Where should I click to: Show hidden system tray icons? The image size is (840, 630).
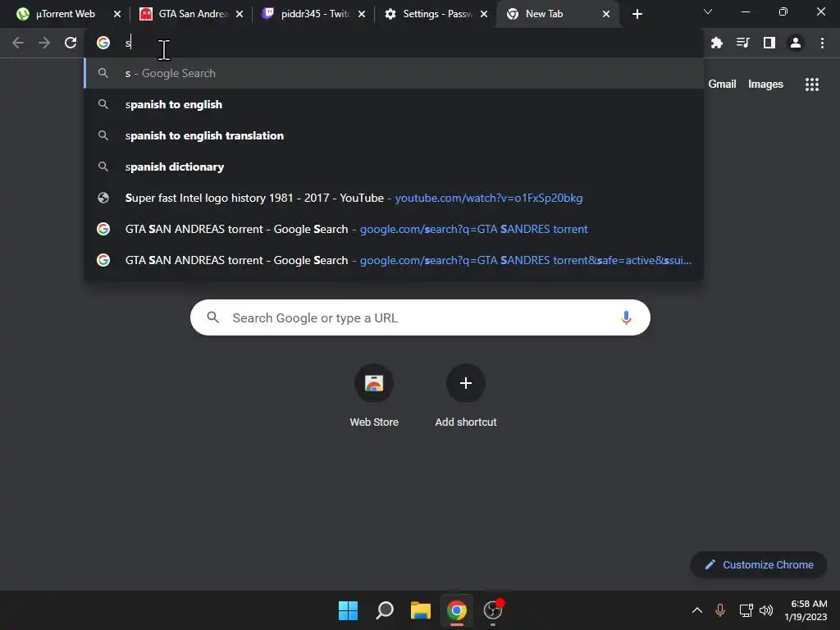[x=697, y=610]
